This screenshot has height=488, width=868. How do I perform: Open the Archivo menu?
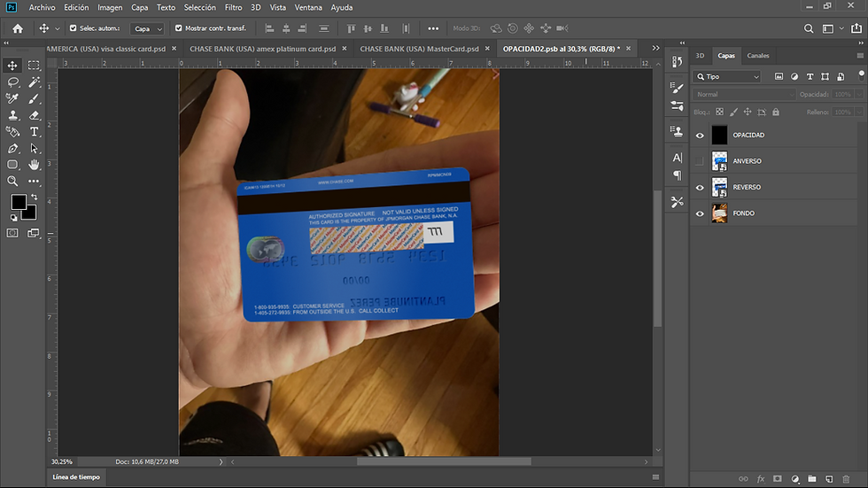coord(43,7)
